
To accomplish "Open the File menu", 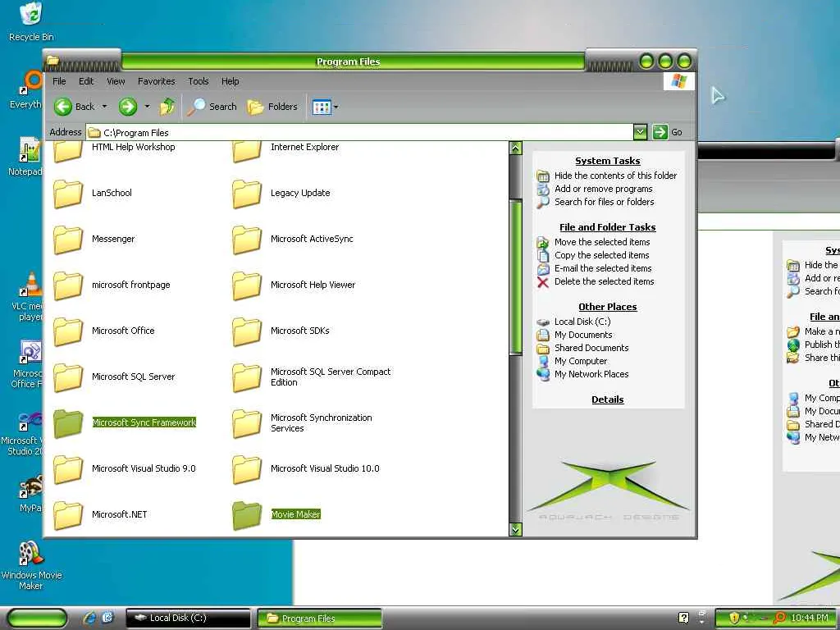I will [x=59, y=81].
